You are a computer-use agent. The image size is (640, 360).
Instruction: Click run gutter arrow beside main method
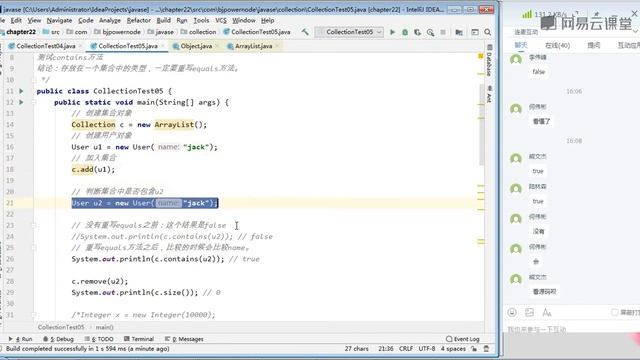pyautogui.click(x=21, y=102)
